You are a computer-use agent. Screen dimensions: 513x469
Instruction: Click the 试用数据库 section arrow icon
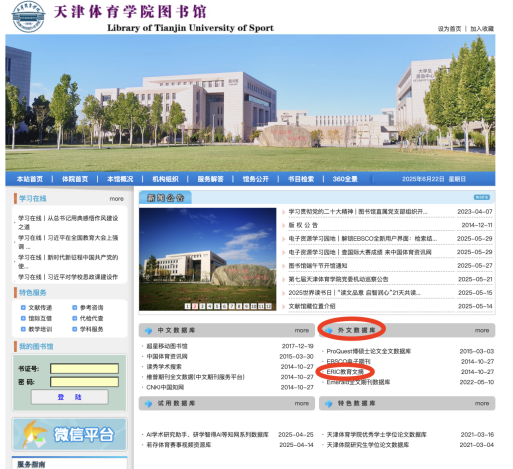click(148, 404)
